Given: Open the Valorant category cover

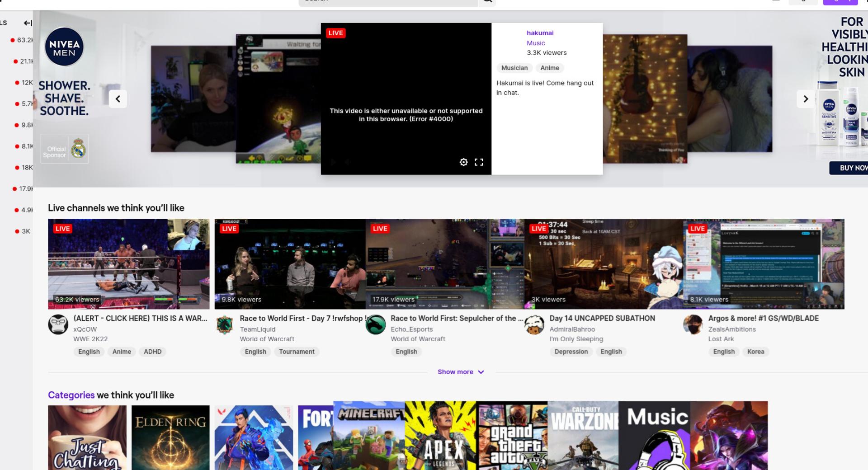Looking at the screenshot, I should [x=254, y=437].
